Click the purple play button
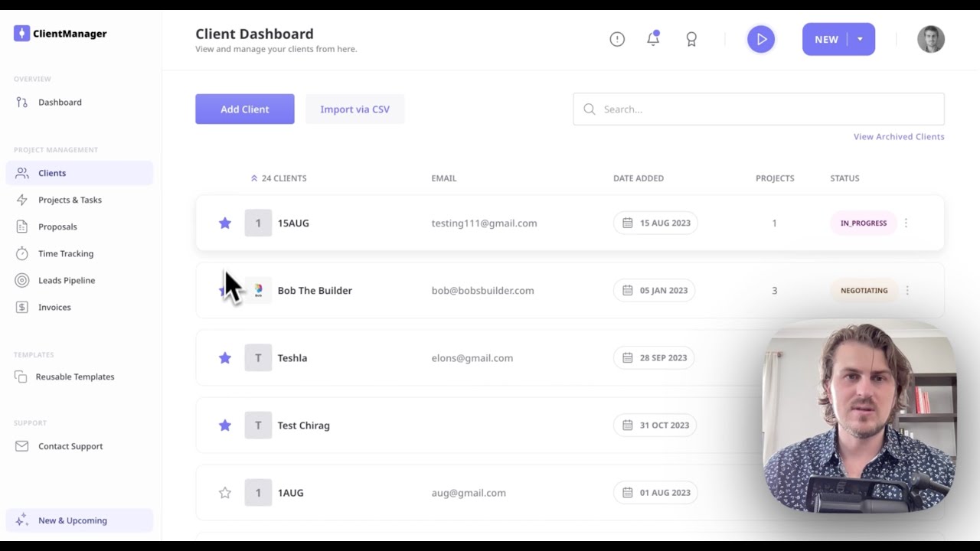Screen dimensions: 980x551 (x=761, y=39)
